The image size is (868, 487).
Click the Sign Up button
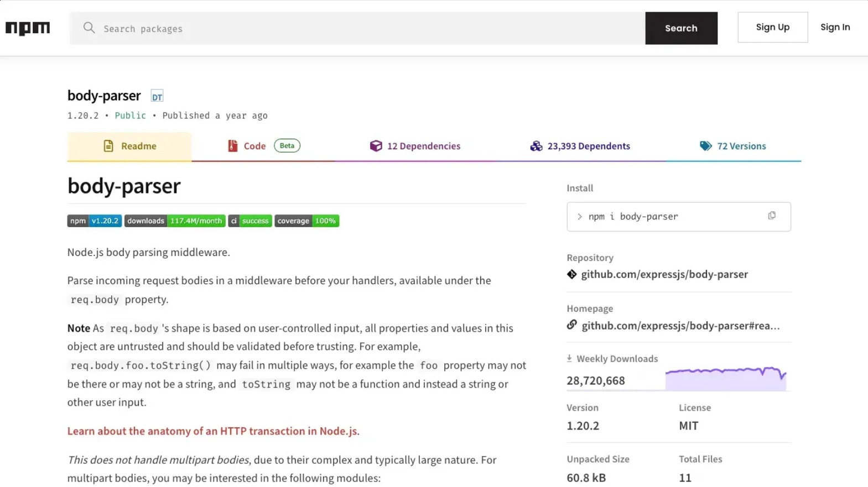[x=773, y=27]
